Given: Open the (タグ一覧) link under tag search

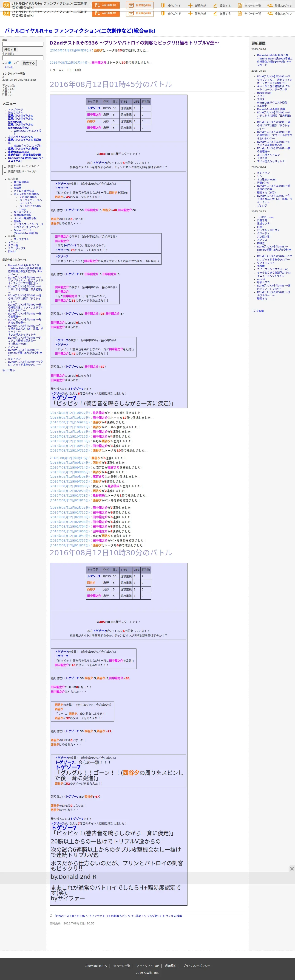Looking at the screenshot, I should 8,67.
